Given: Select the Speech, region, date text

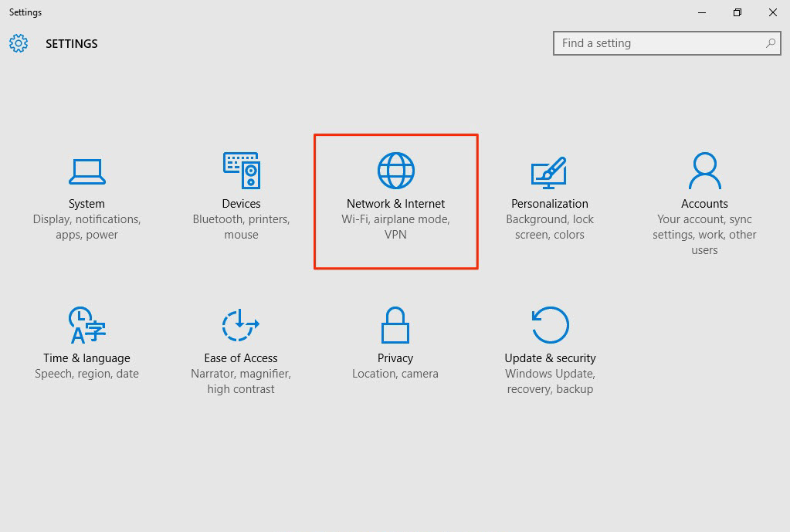Looking at the screenshot, I should pos(86,374).
